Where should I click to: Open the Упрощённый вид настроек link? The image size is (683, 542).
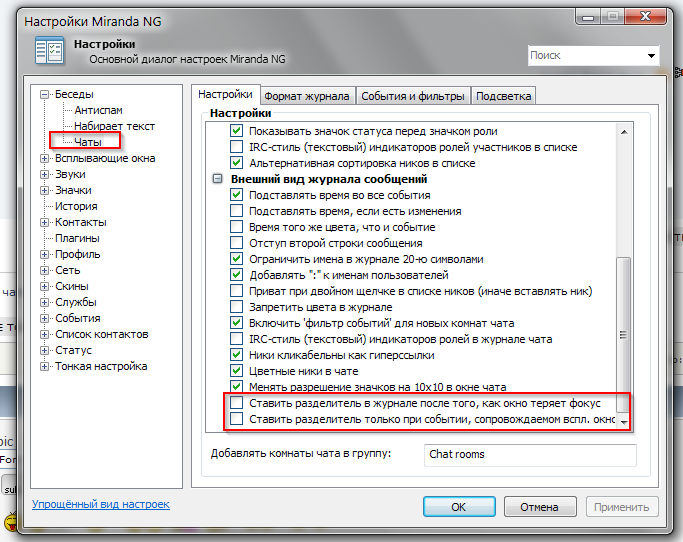pos(101,505)
